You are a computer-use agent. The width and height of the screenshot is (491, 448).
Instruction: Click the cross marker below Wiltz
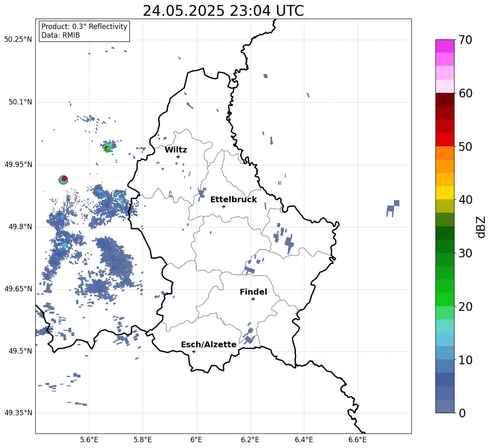(x=178, y=157)
